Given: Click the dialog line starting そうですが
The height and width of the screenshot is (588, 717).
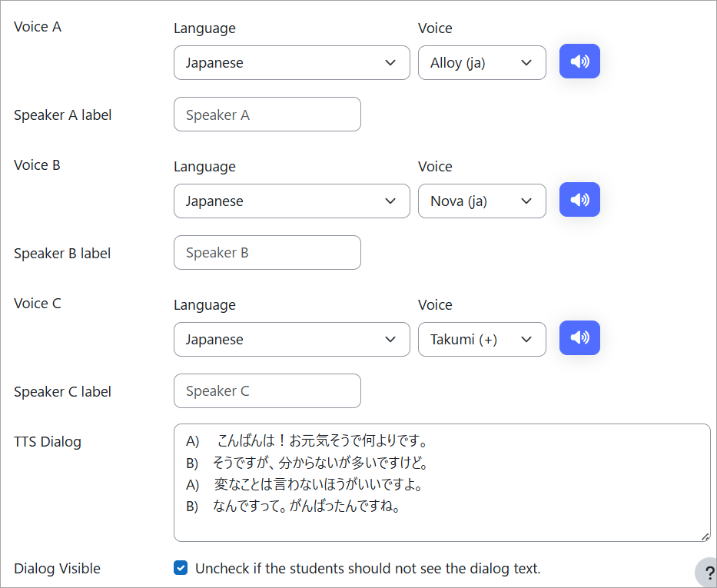Looking at the screenshot, I should click(307, 463).
